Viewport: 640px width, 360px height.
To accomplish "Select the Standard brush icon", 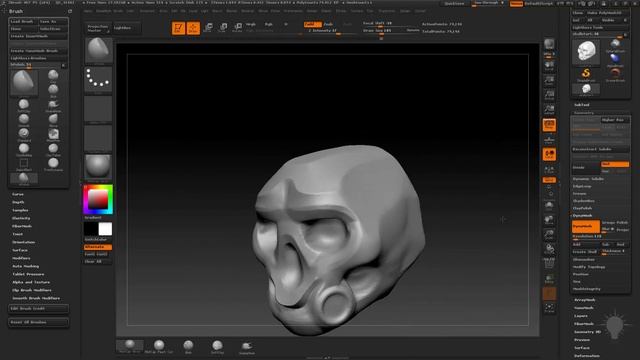I will pyautogui.click(x=24, y=134).
